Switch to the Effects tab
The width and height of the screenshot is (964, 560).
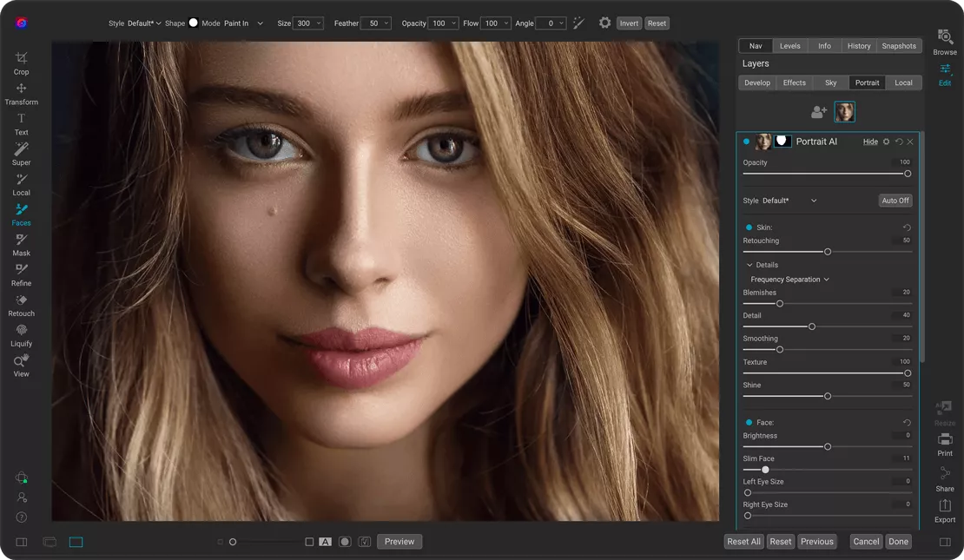point(794,82)
